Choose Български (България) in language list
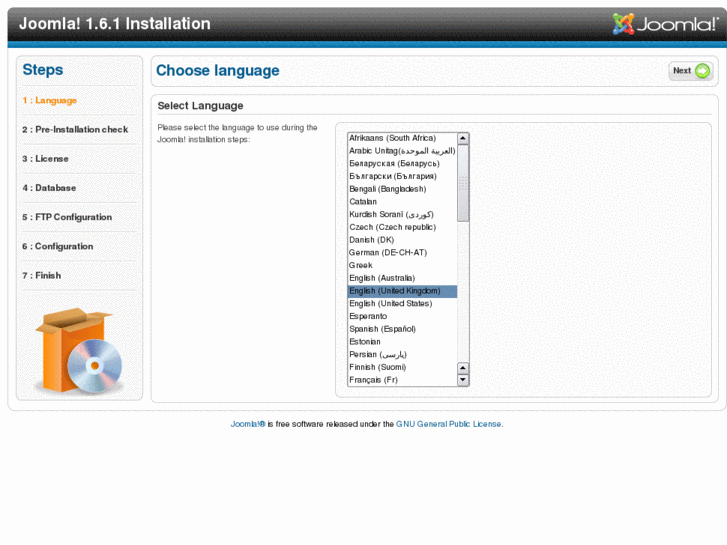The image size is (727, 545). click(402, 176)
